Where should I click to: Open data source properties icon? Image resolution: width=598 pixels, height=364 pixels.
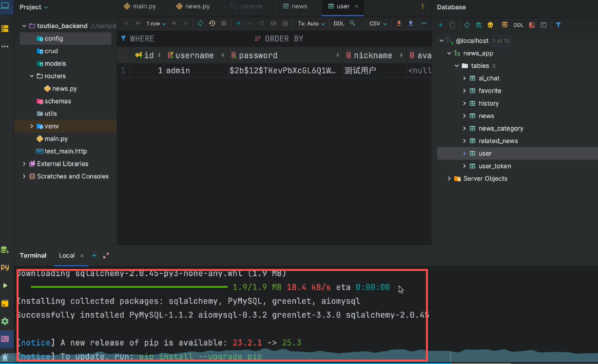479,25
